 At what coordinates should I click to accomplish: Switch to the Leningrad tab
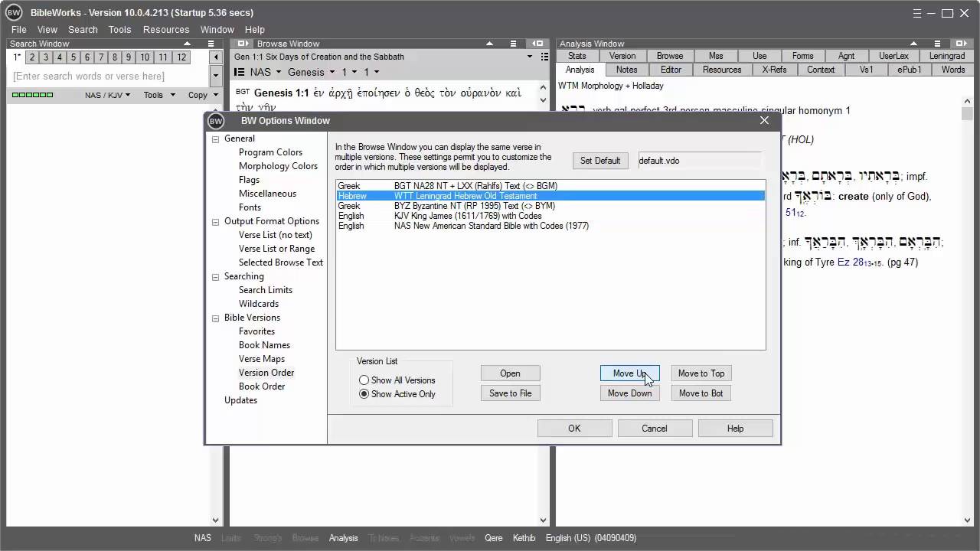(x=947, y=56)
